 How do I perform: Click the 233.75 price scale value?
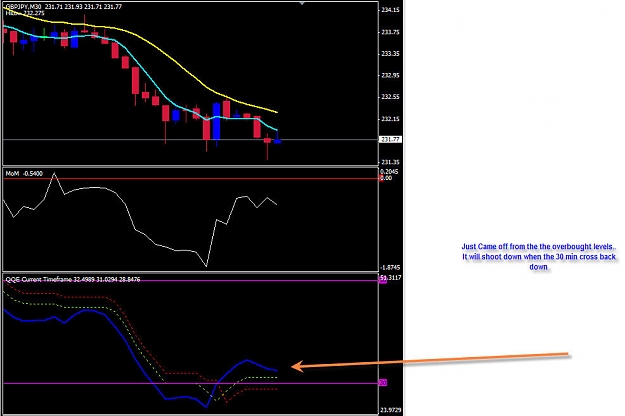tap(391, 32)
